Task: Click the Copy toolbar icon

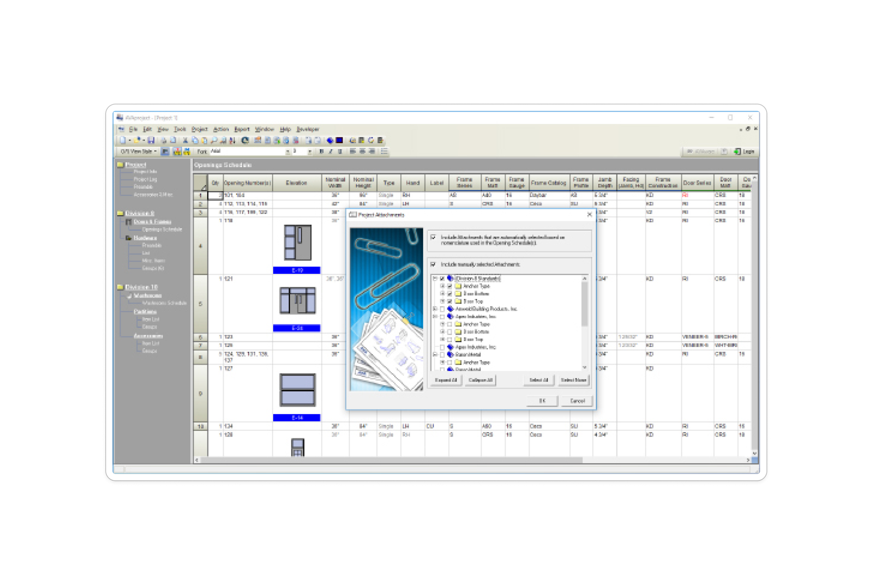Action: point(194,140)
